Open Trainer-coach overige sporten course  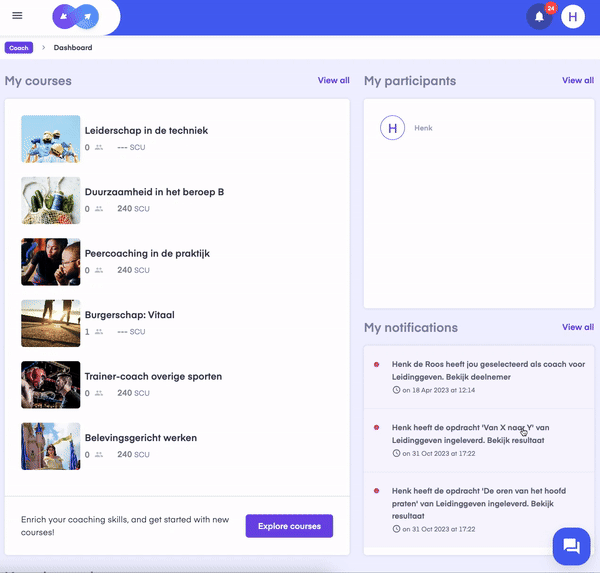click(153, 376)
